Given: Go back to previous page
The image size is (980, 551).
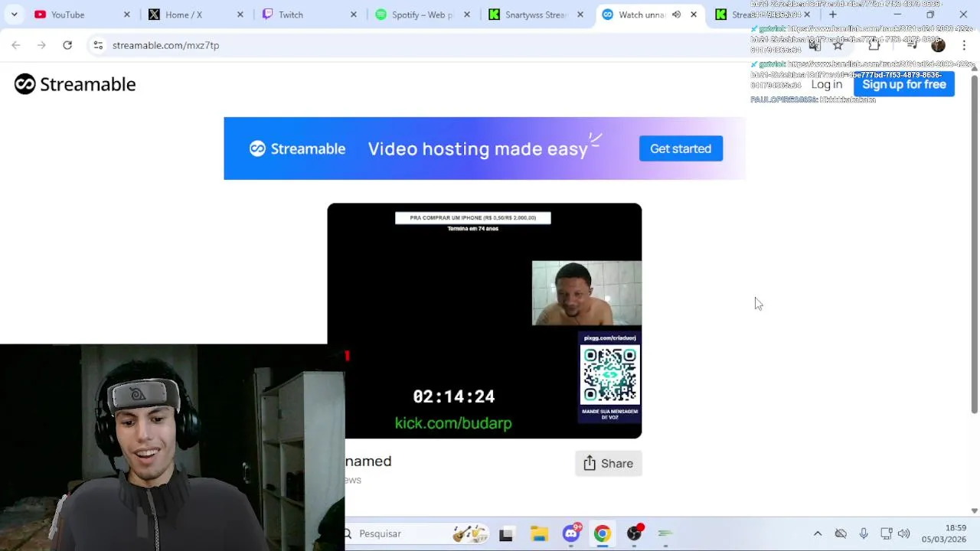Looking at the screenshot, I should tap(16, 45).
